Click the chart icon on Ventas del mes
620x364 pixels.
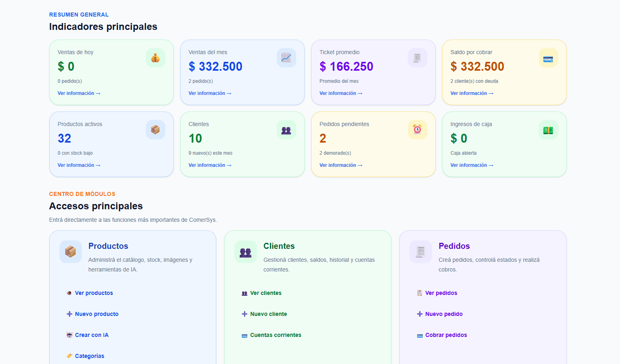(x=287, y=58)
